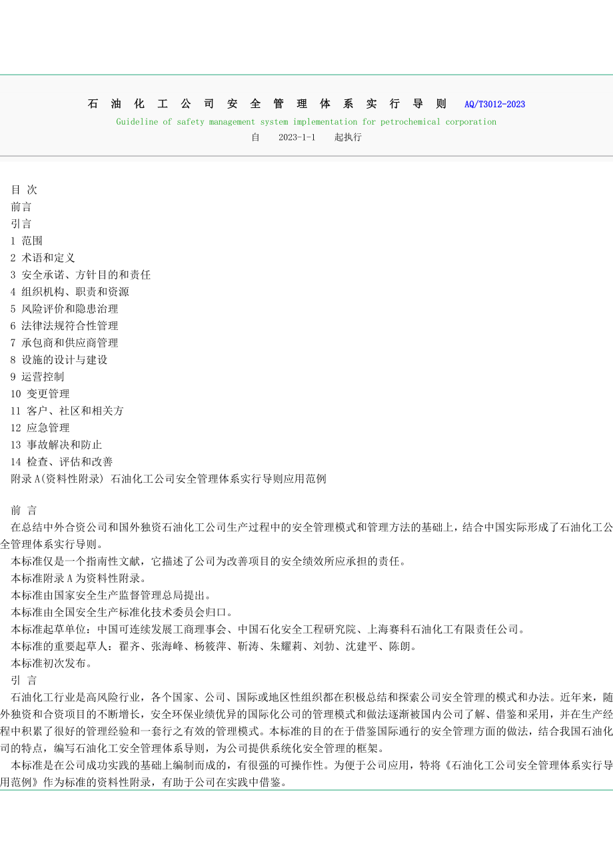
Task: Select contents item 9 运营控制
Action: pos(37,377)
